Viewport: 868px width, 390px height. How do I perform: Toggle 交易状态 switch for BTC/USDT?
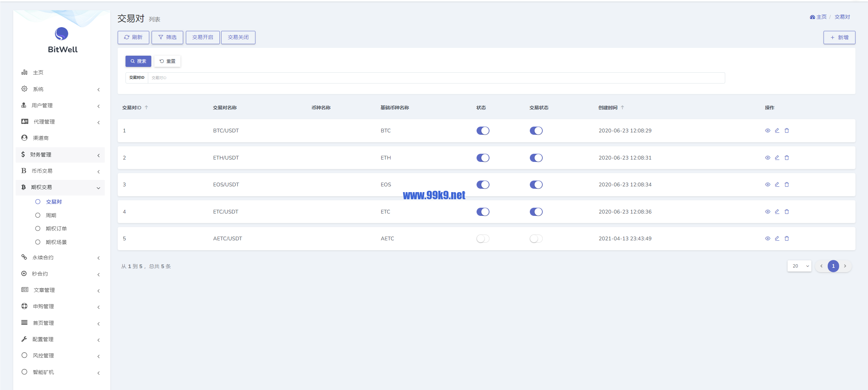pyautogui.click(x=536, y=131)
